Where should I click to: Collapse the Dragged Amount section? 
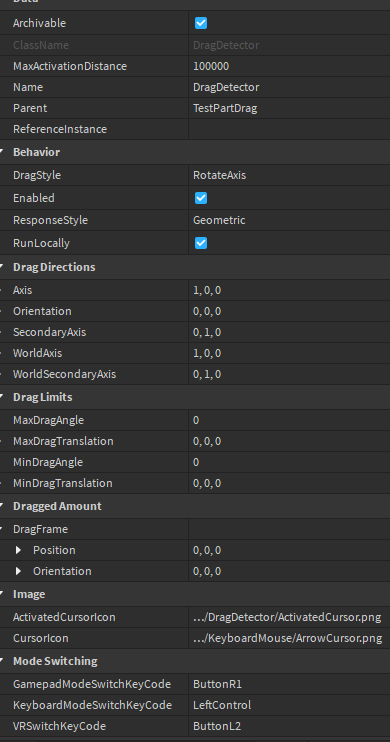(x=2, y=506)
